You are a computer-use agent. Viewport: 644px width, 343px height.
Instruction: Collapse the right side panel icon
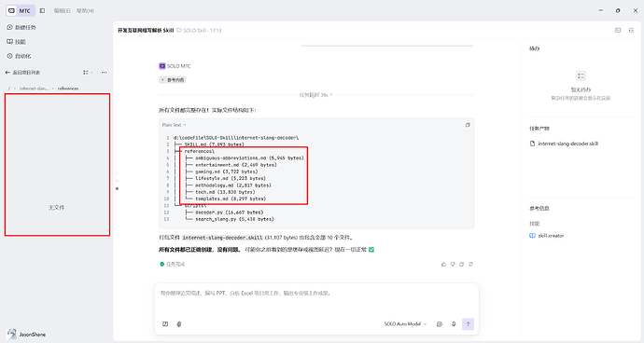pos(631,31)
